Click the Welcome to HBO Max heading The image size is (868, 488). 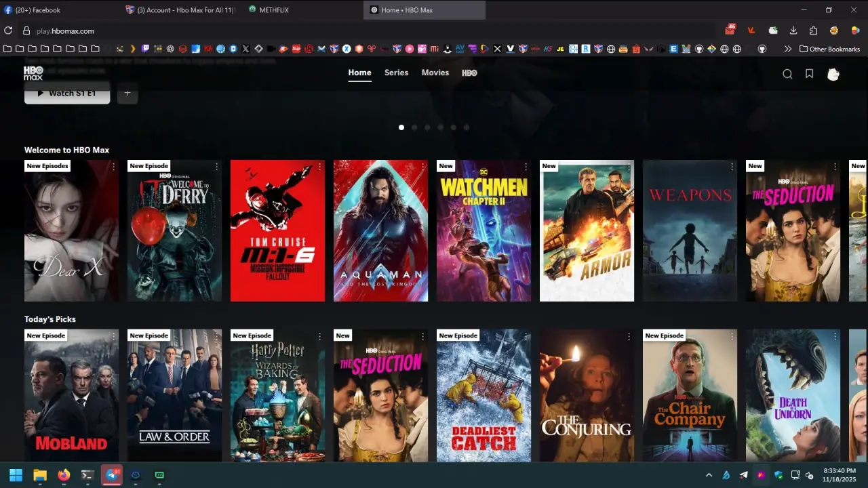pyautogui.click(x=66, y=150)
